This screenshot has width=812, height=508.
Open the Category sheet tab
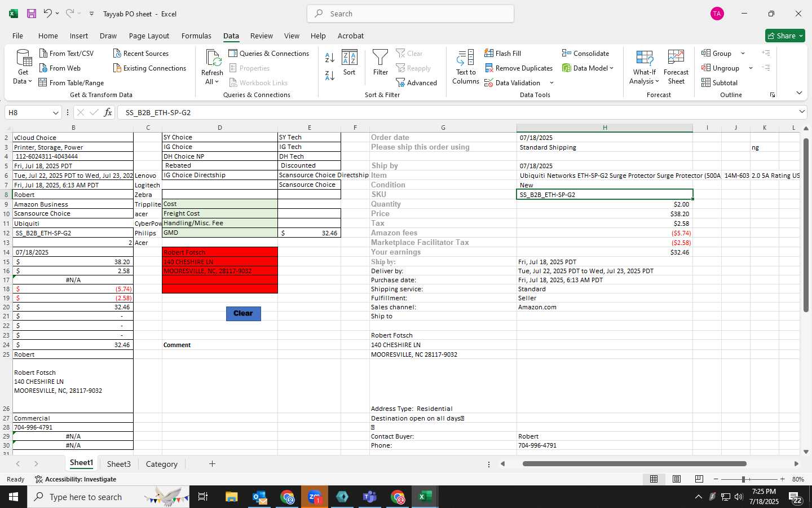(161, 464)
